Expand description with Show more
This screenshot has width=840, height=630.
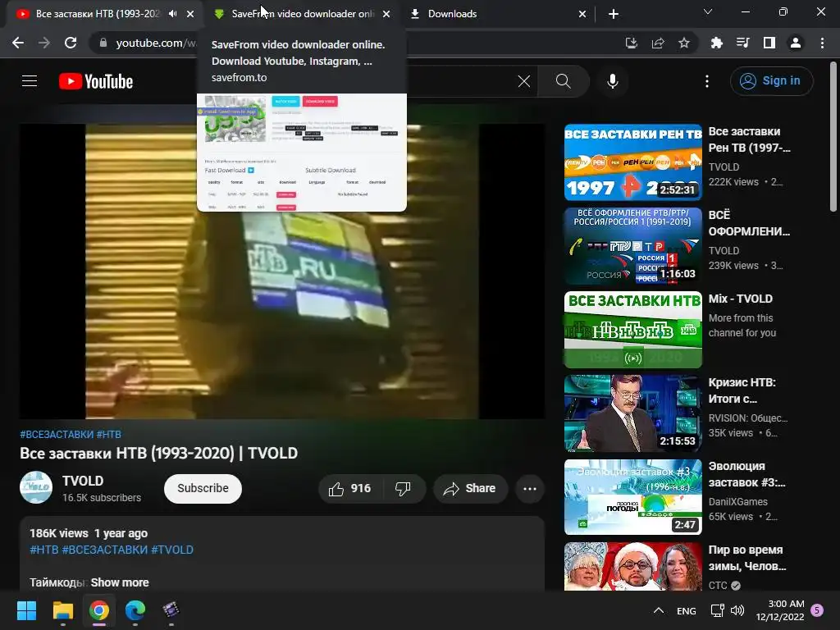120,582
